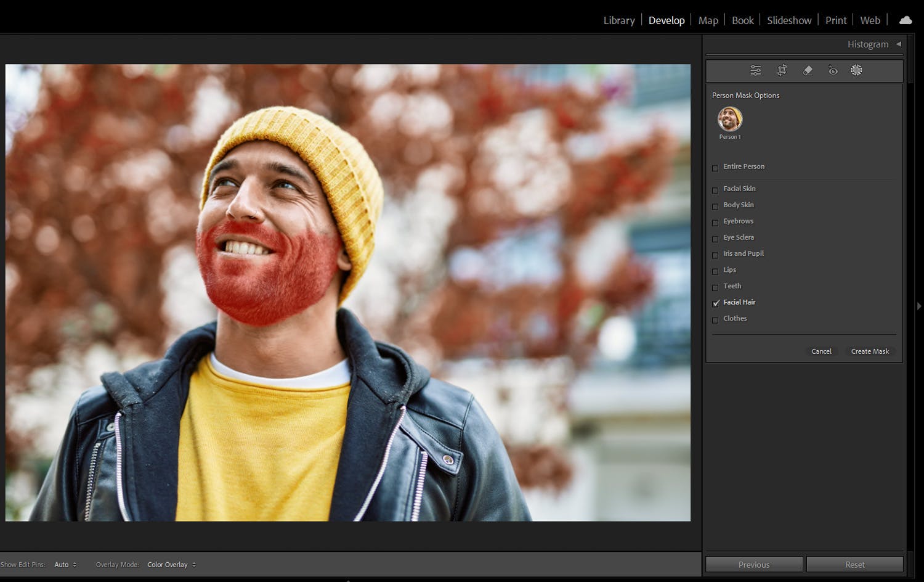The image size is (924, 582).
Task: Collapse the Histogram panel
Action: click(x=899, y=44)
